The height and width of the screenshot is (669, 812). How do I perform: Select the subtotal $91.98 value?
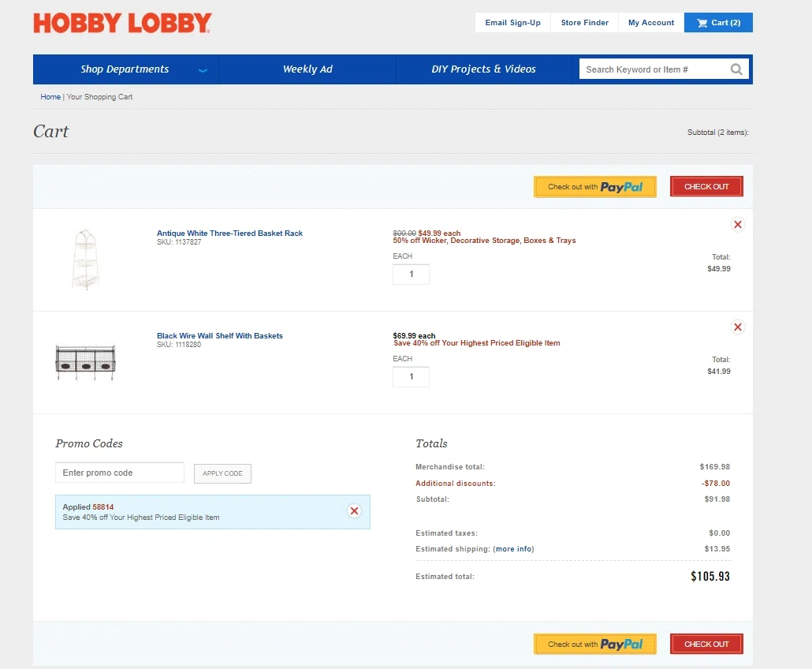coord(717,499)
